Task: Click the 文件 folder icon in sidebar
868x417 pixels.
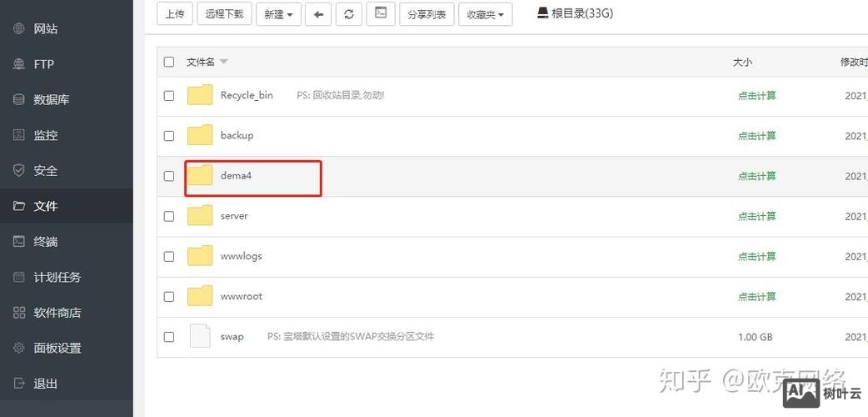Action: coord(19,206)
